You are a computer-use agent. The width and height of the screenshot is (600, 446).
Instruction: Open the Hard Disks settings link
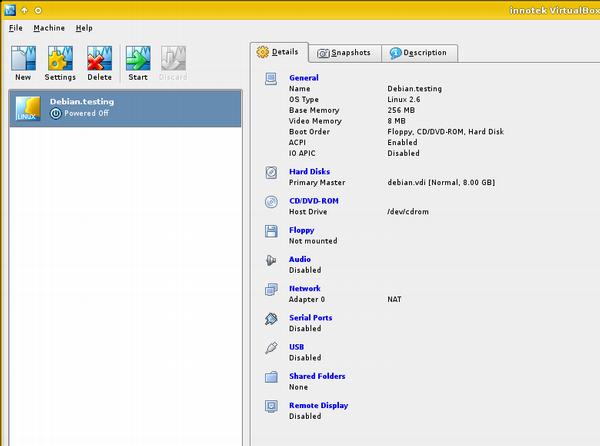click(x=310, y=172)
